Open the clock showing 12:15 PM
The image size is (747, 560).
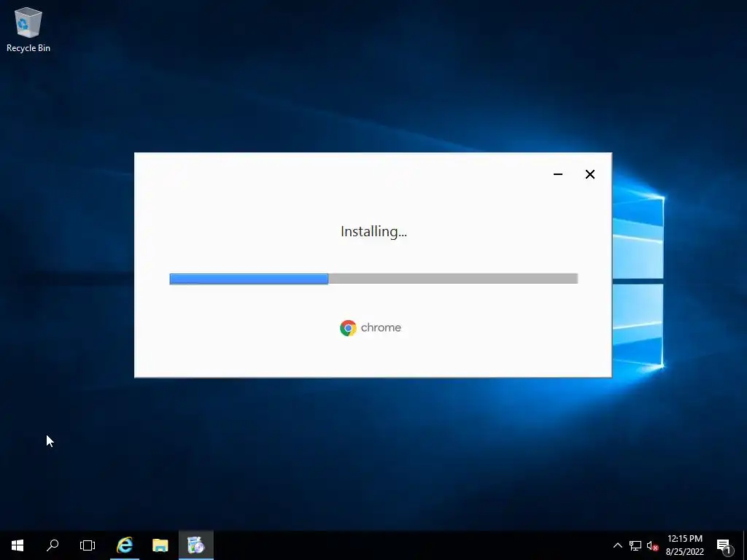684,545
